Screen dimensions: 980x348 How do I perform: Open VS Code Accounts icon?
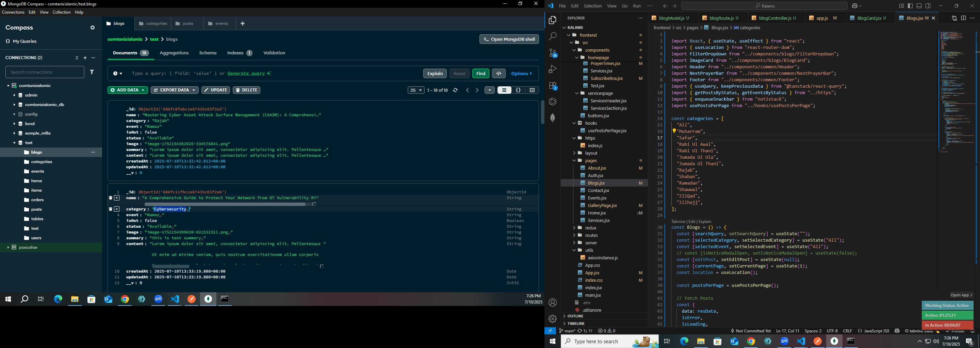[553, 302]
